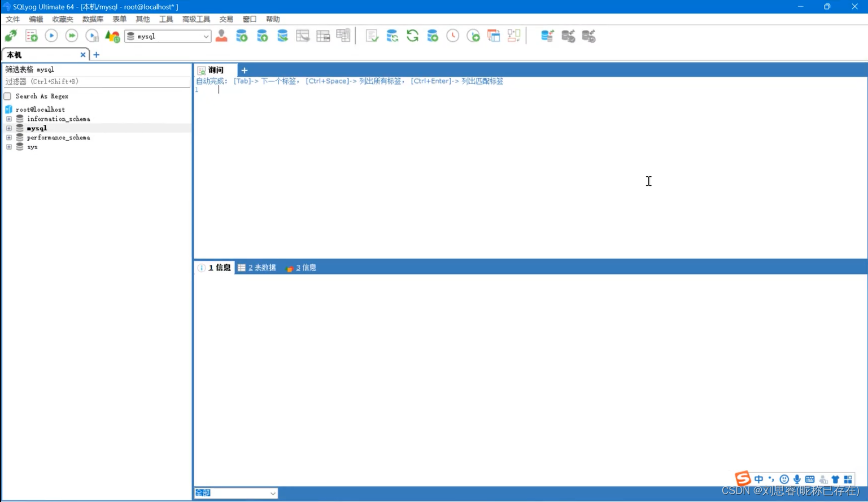This screenshot has height=502, width=868.
Task: Click the last gray server icon
Action: click(588, 36)
